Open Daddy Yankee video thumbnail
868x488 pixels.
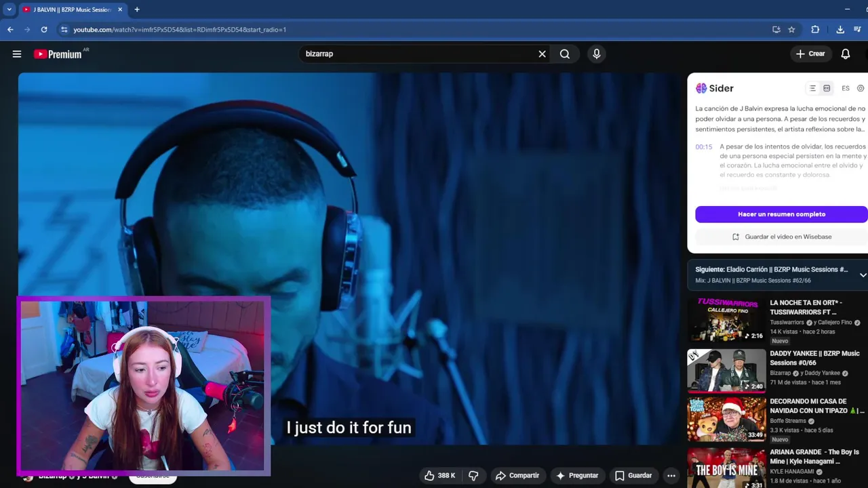point(726,370)
